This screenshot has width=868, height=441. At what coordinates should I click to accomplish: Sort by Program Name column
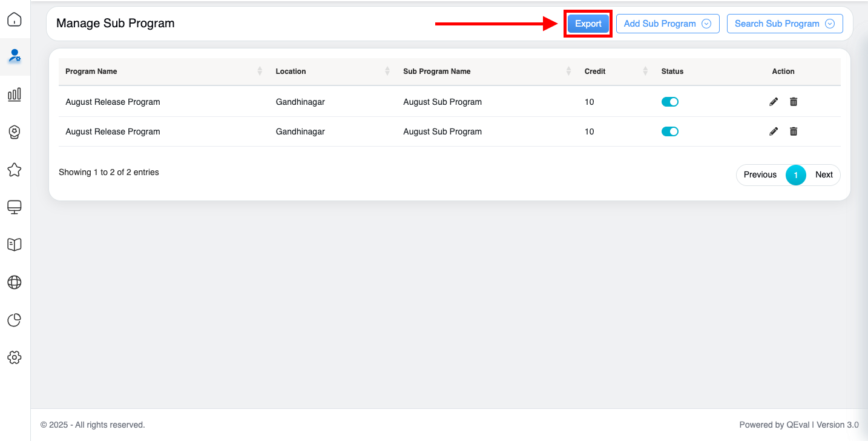pos(91,71)
